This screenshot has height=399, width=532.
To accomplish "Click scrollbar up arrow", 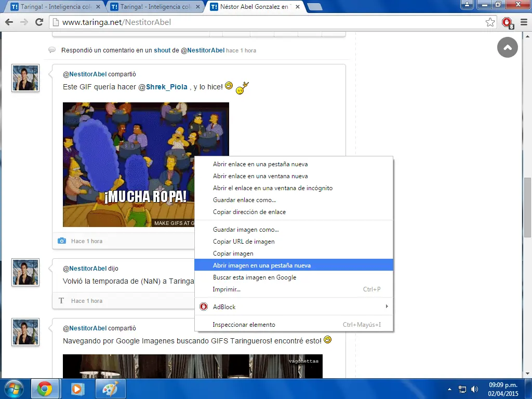I will pyautogui.click(x=527, y=36).
